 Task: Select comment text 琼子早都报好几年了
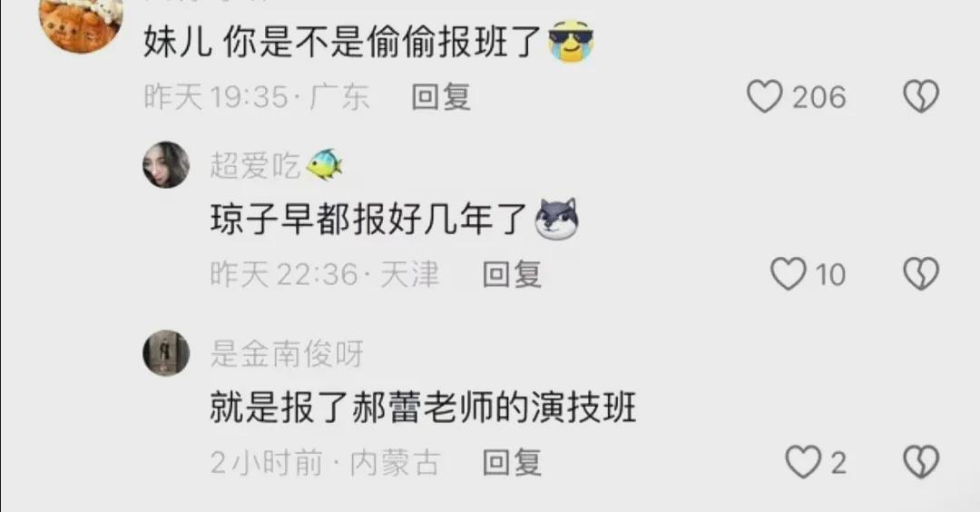(x=369, y=220)
